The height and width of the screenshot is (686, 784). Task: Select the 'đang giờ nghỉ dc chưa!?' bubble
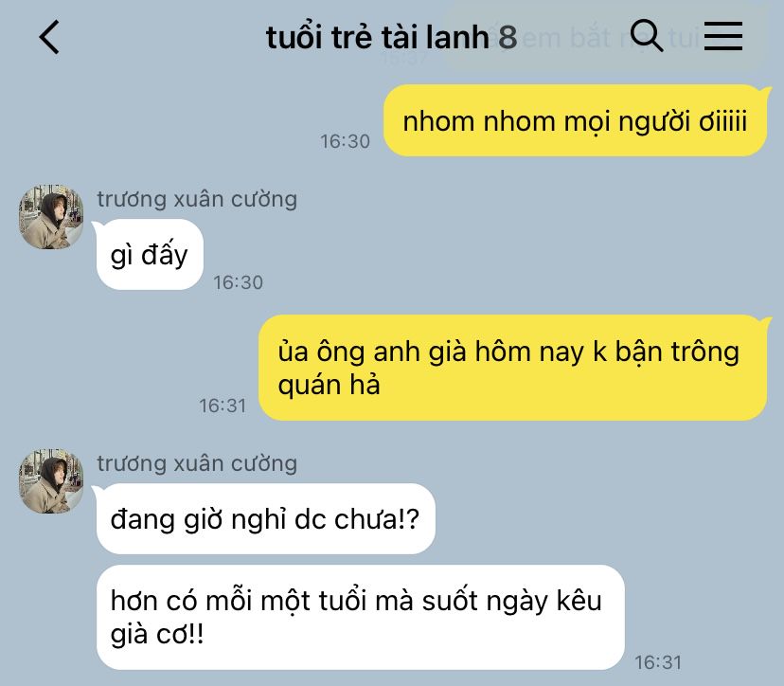[x=265, y=519]
